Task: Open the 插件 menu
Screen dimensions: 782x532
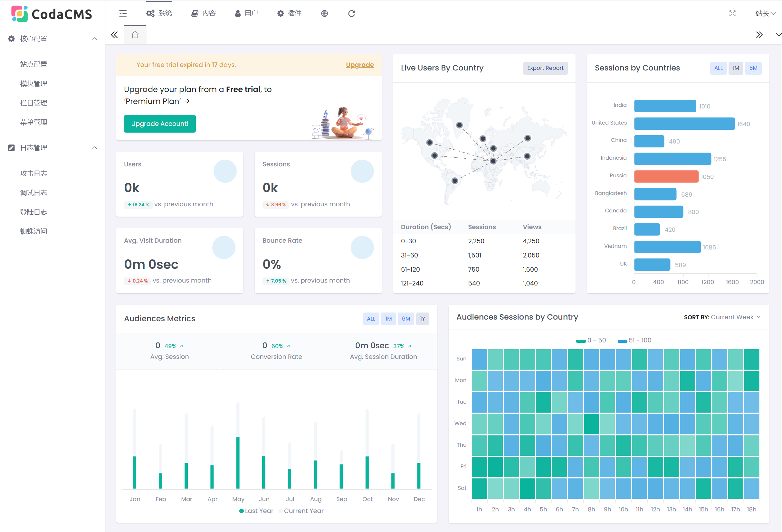Action: 289,13
